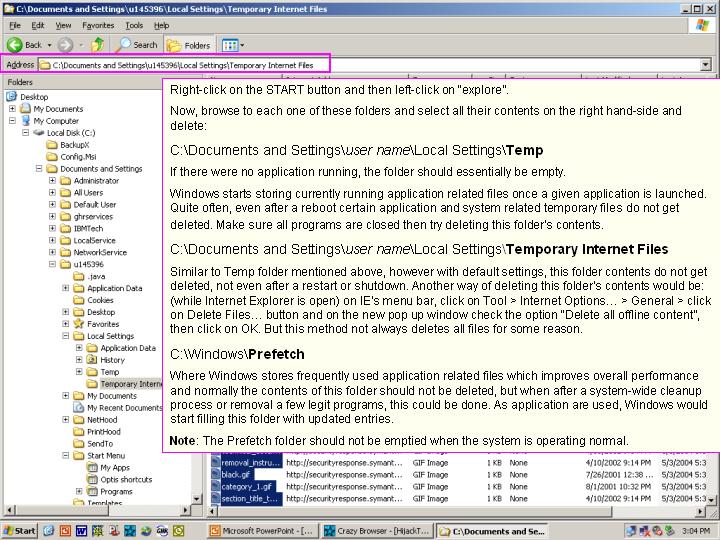
Task: Select the IBMTech folder
Action: click(88, 228)
